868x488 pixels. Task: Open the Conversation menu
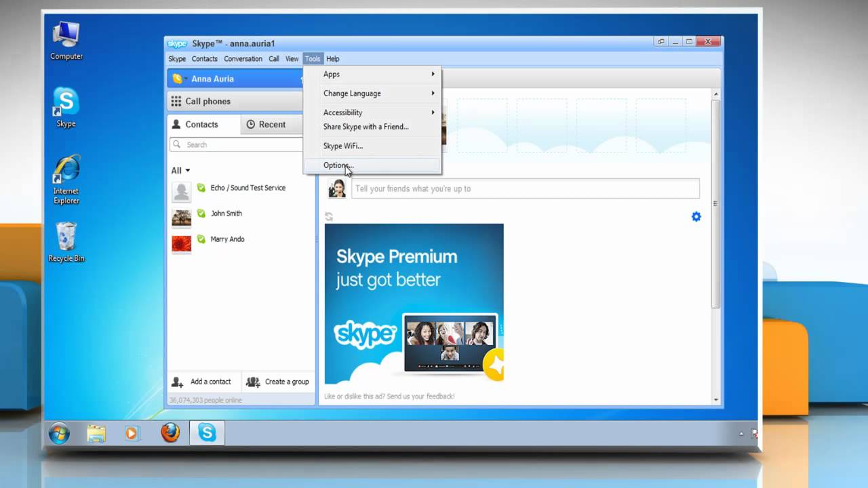click(x=243, y=59)
